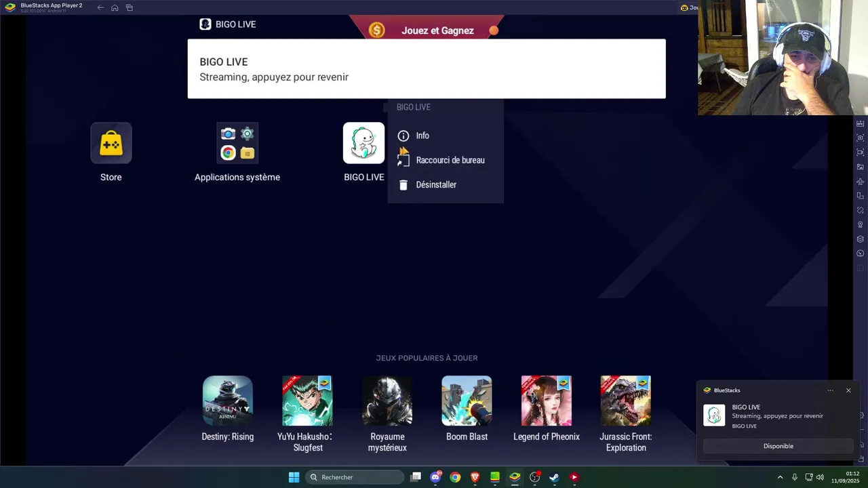Open Royaume mystérieux game thumbnail
868x488 pixels.
coord(387,401)
